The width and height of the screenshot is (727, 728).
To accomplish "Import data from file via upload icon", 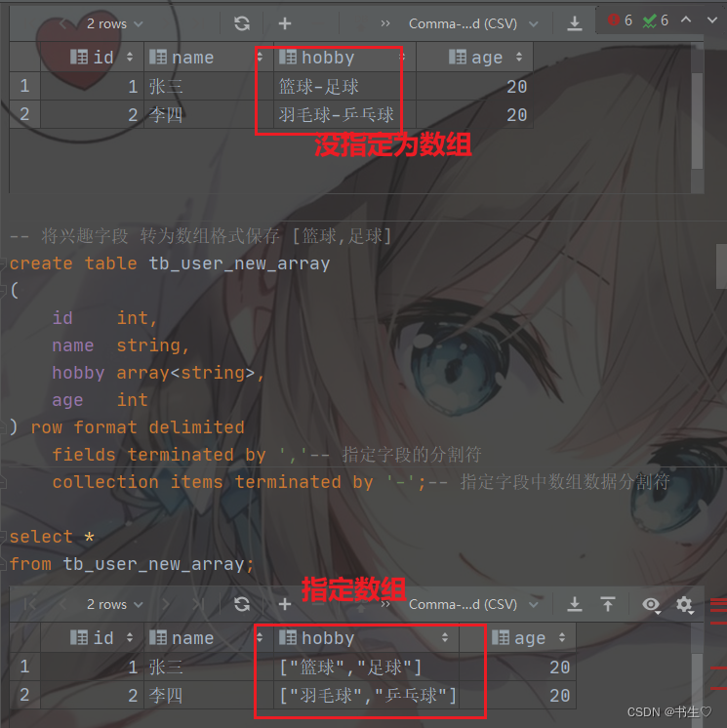I will 608,604.
